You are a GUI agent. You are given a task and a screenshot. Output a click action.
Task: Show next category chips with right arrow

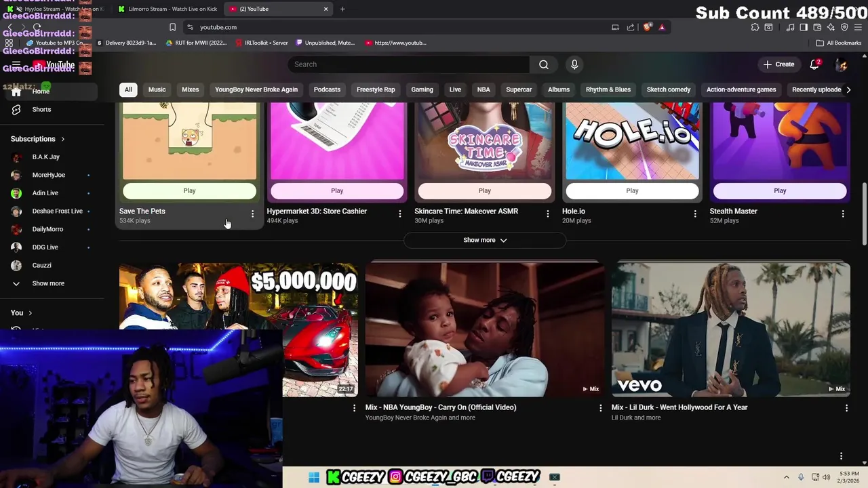point(848,89)
